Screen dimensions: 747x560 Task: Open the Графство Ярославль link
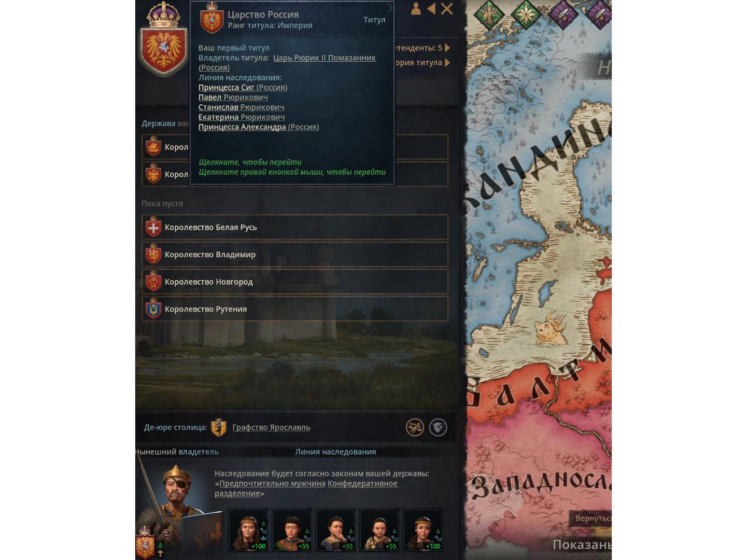pyautogui.click(x=271, y=427)
